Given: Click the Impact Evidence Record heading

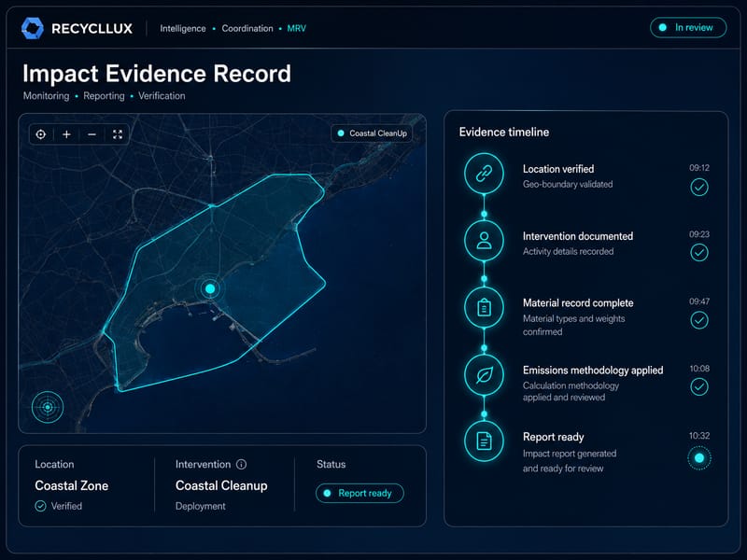Looking at the screenshot, I should (157, 74).
